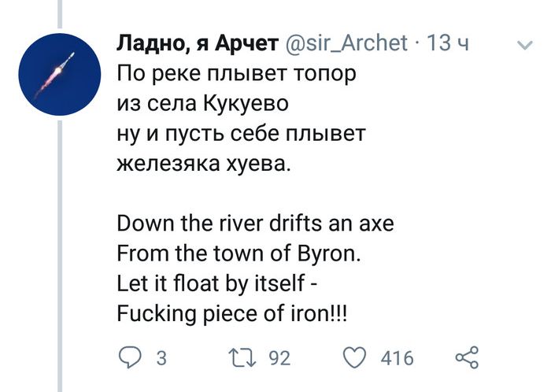Expand the tweet options chevron
Screen dimensions: 551x392
tap(523, 46)
